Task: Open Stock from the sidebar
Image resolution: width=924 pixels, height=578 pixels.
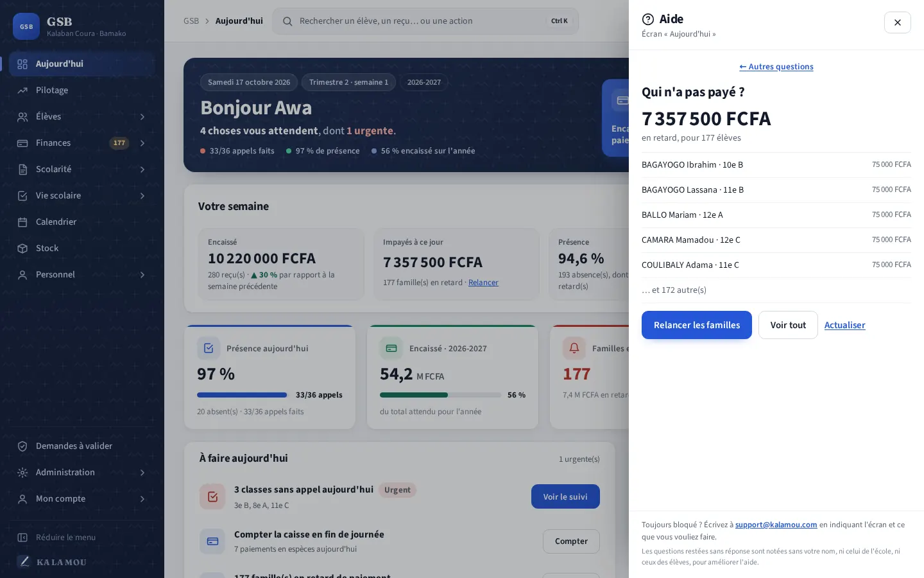Action: 82,249
